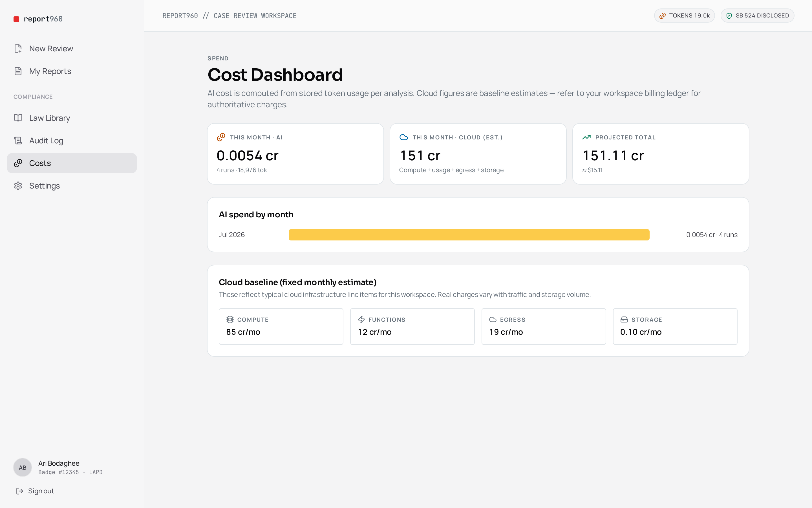Click the 'Badge #12345 · LAPD' text
The width and height of the screenshot is (812, 508).
(70, 472)
